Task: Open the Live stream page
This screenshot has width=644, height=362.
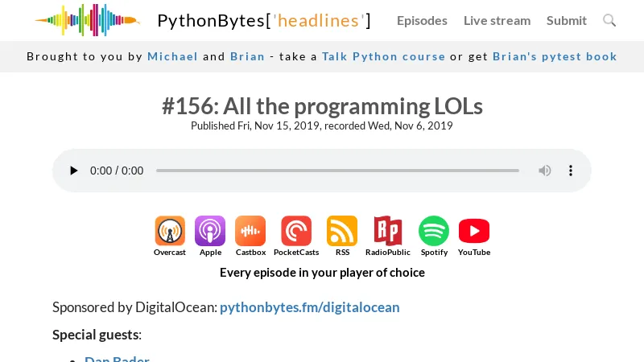Action: (497, 20)
